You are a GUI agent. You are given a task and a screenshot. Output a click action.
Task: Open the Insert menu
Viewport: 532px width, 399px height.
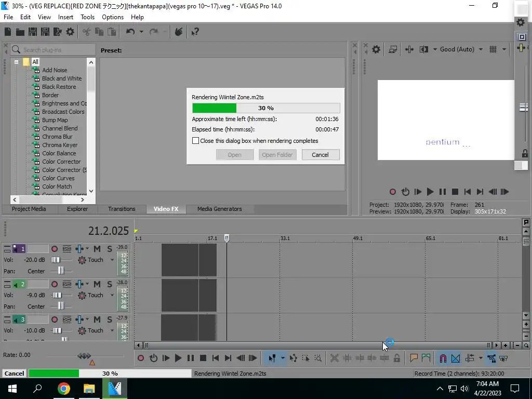click(65, 17)
